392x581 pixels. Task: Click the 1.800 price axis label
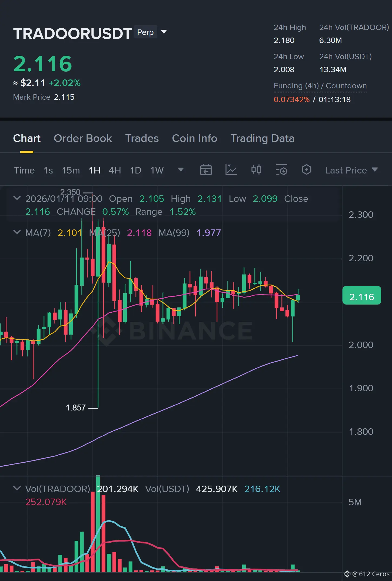click(x=361, y=432)
